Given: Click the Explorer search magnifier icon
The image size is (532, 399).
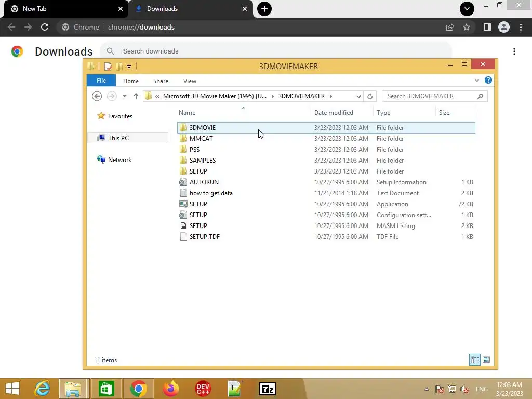Looking at the screenshot, I should point(480,96).
